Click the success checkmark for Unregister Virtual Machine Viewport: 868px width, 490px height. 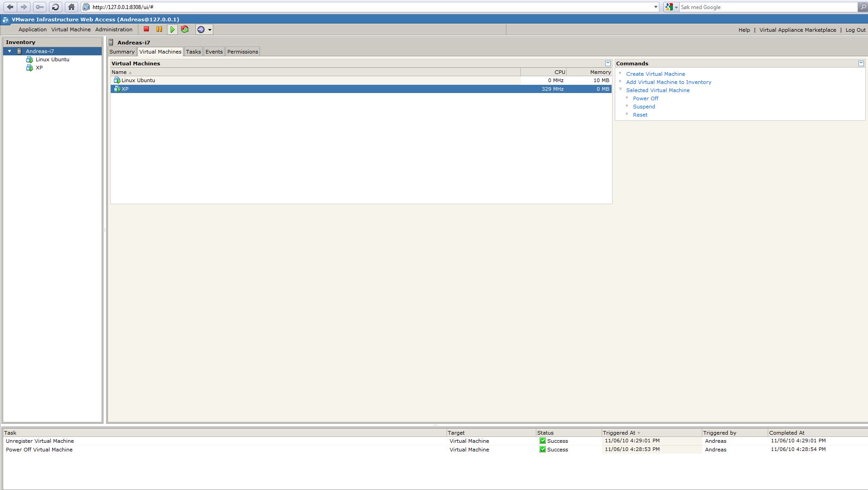pyautogui.click(x=542, y=441)
